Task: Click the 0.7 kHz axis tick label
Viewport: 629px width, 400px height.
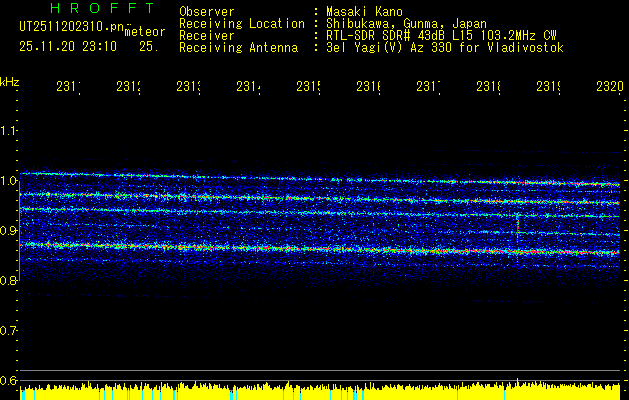Action: tap(8, 331)
